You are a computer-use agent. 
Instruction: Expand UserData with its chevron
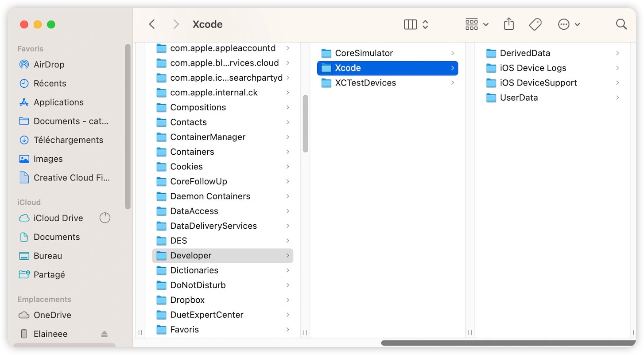[617, 98]
